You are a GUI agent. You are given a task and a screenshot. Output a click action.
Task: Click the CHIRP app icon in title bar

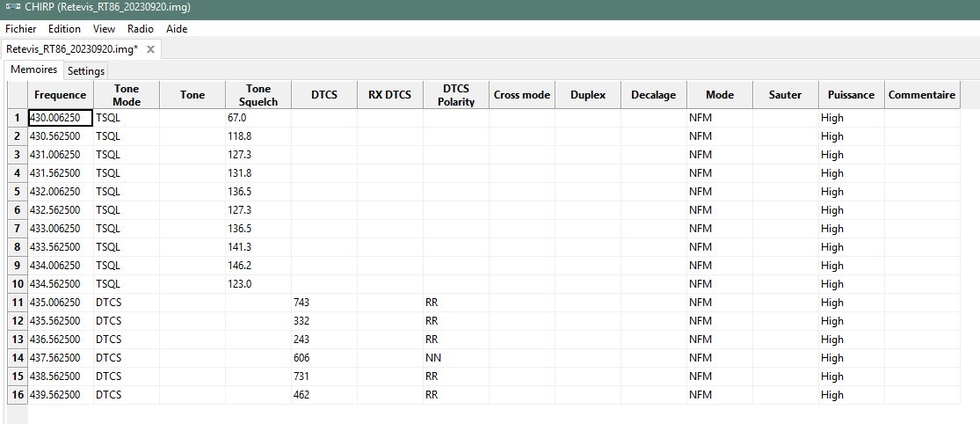click(12, 8)
